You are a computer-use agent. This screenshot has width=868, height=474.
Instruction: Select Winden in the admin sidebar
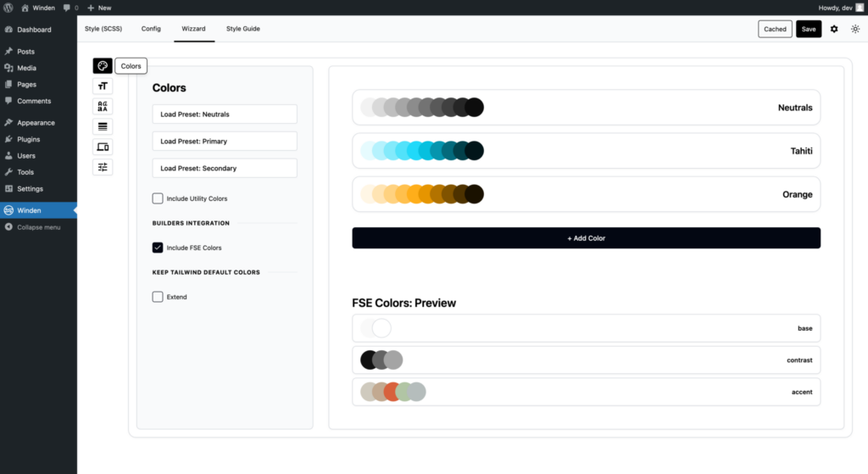coord(38,210)
